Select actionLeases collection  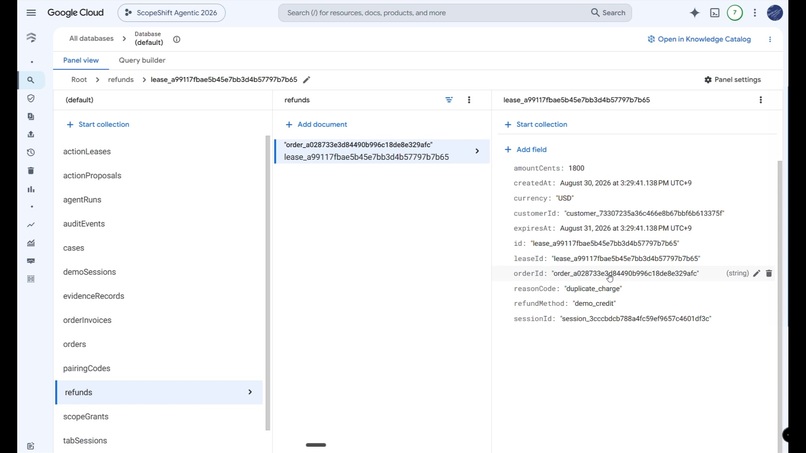[87, 152]
